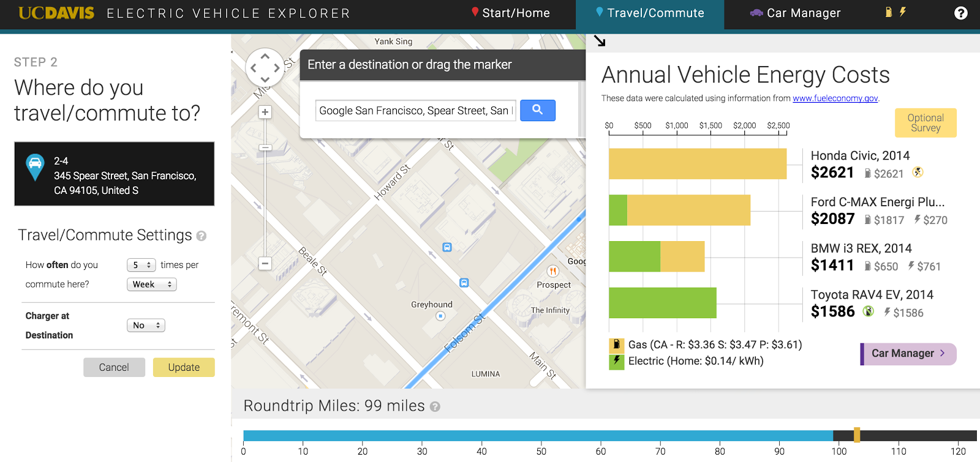Click the Optional Survey button
Screen dimensions: 980x462
(925, 123)
